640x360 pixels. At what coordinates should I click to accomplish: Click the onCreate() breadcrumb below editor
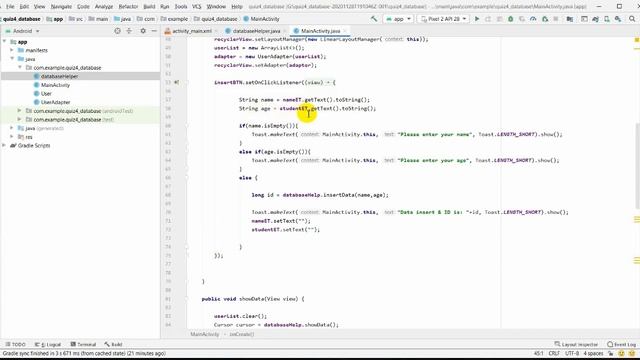[x=242, y=334]
